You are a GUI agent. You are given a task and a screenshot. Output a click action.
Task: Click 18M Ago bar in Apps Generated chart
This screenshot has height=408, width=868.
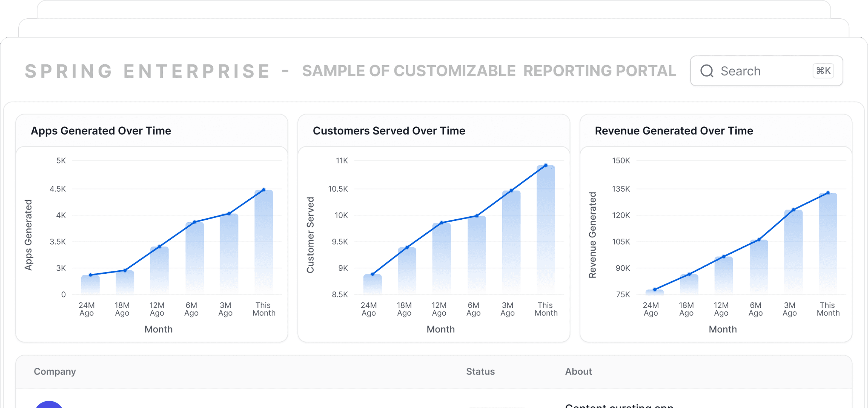pos(125,282)
